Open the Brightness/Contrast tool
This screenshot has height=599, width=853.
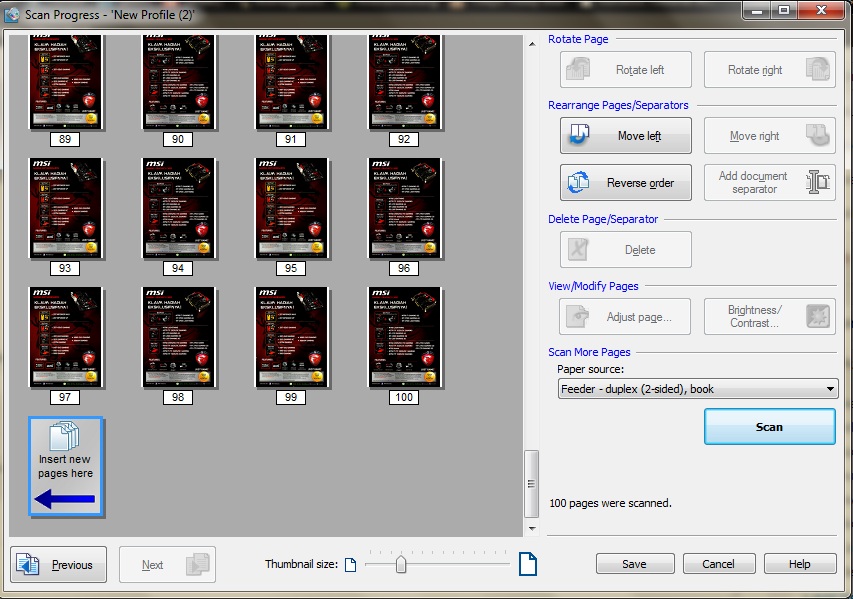[769, 317]
